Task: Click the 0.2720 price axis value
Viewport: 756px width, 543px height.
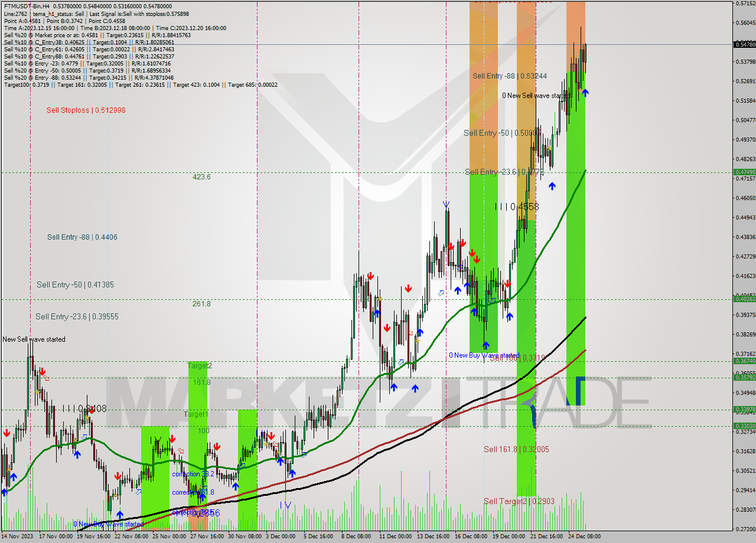Action: [x=745, y=529]
